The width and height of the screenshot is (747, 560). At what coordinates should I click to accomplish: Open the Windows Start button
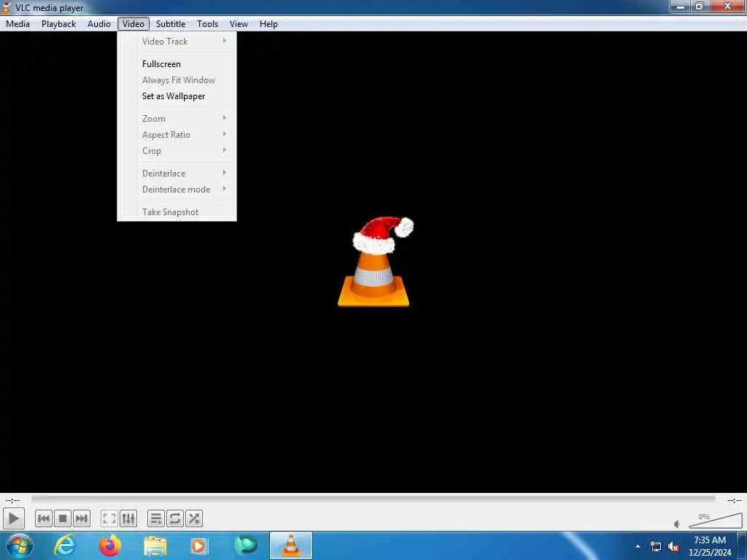[20, 545]
